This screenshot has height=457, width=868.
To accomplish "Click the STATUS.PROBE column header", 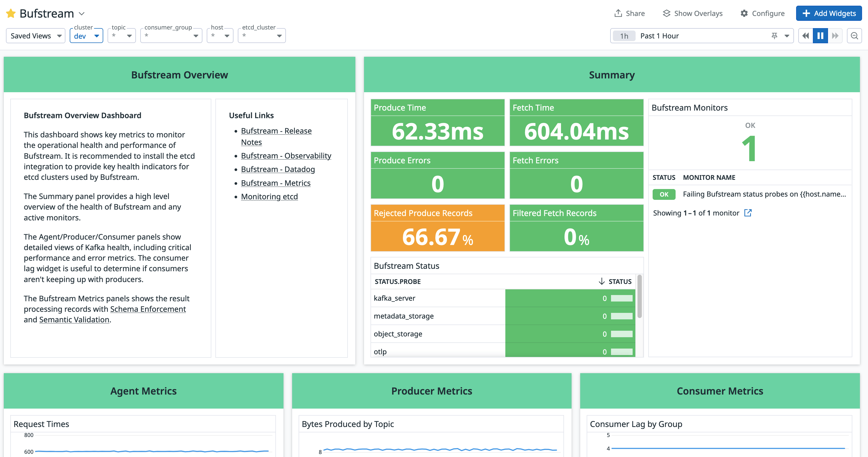I will (x=398, y=281).
